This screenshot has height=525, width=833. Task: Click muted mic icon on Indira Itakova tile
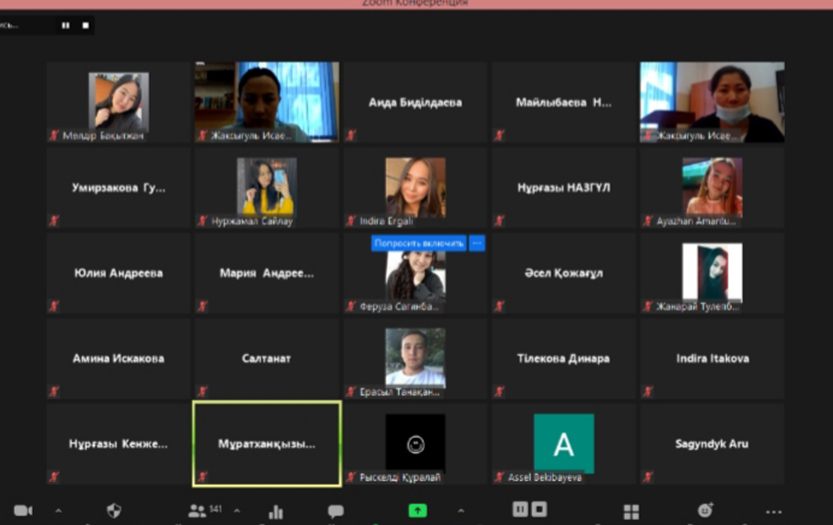[647, 392]
